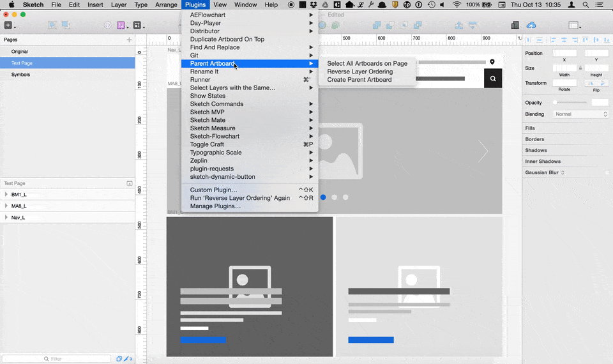Choose Create Parent Artboard
The height and width of the screenshot is (364, 613).
[x=367, y=80]
